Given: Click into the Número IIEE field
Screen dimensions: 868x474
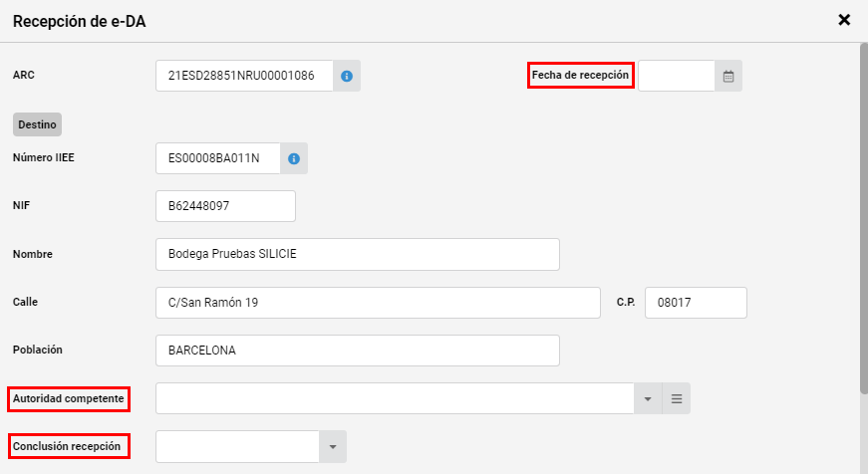Looking at the screenshot, I should (218, 158).
